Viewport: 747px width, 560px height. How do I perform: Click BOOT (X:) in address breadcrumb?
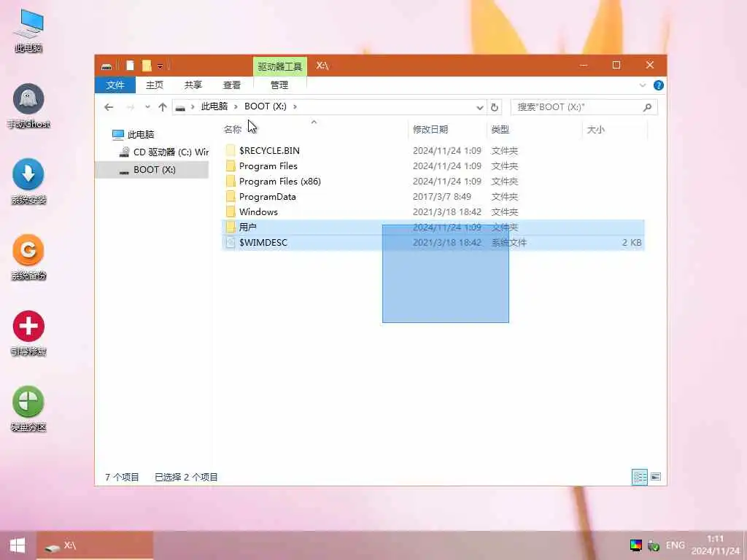pos(266,106)
